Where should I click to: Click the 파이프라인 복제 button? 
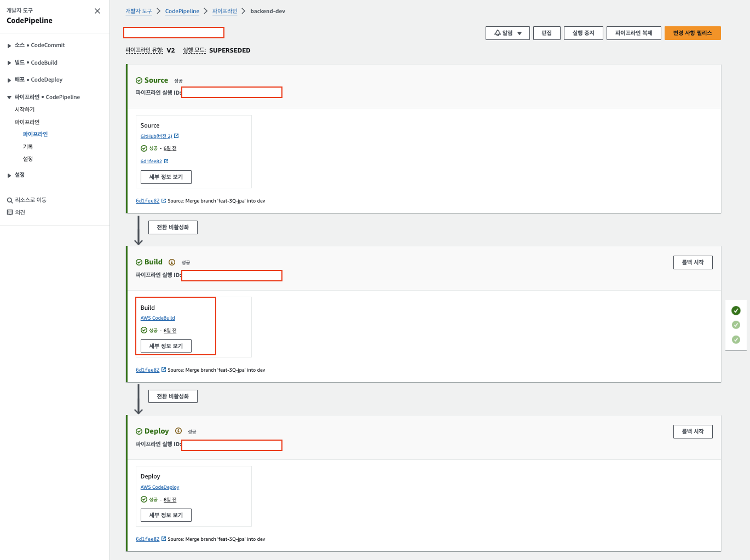[634, 33]
